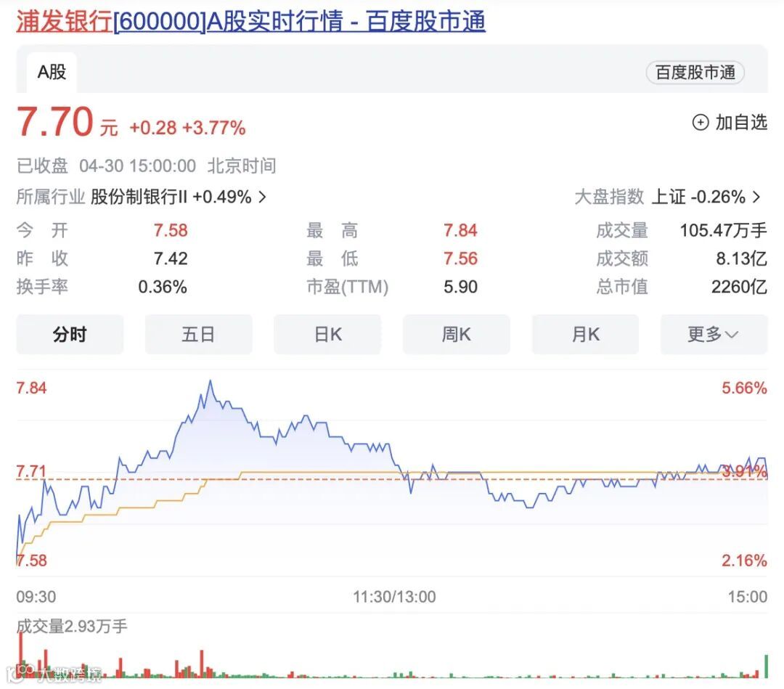Open the 浦发银行[600000]A股实时行情 title link
784x689 pixels.
(x=250, y=22)
